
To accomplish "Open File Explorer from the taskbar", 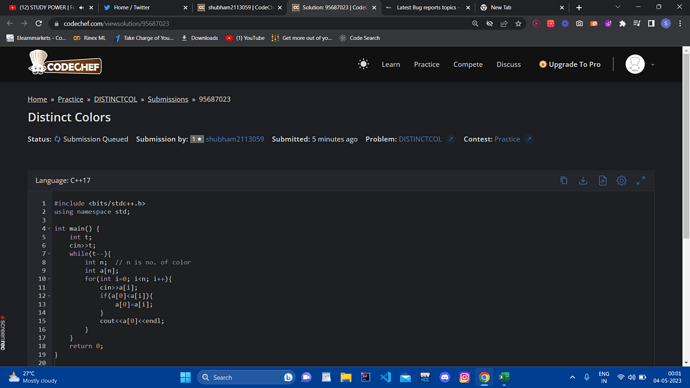I will 346,377.
